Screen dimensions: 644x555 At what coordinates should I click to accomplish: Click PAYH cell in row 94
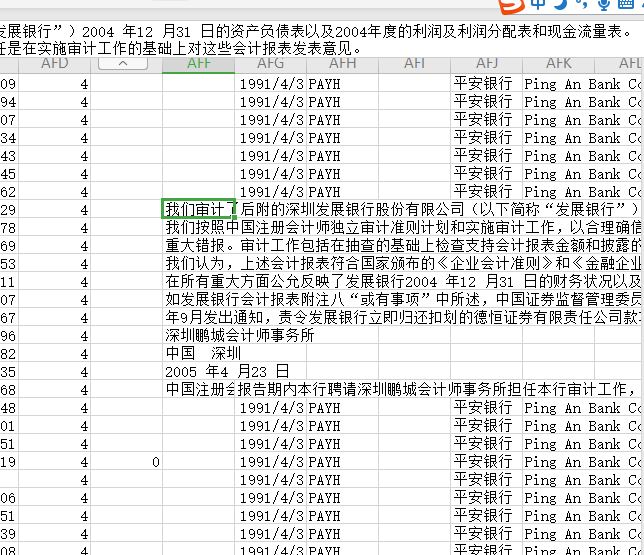(x=342, y=101)
